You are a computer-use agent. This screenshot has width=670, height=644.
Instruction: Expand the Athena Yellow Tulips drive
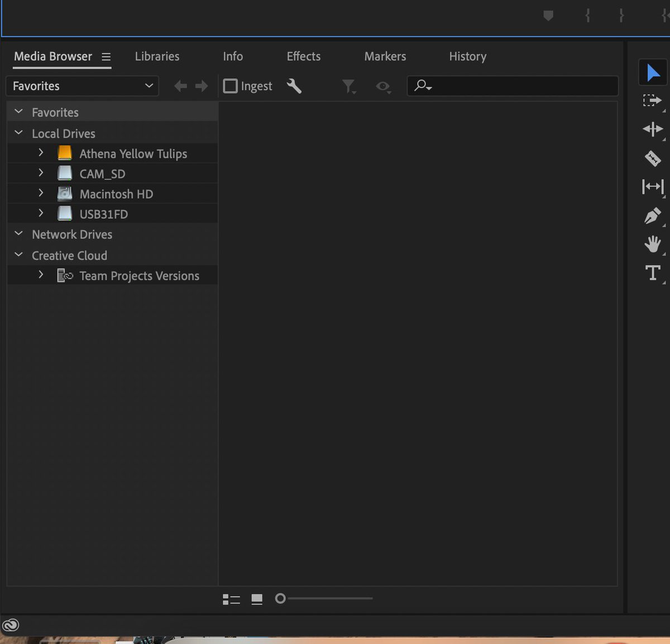[x=41, y=152]
